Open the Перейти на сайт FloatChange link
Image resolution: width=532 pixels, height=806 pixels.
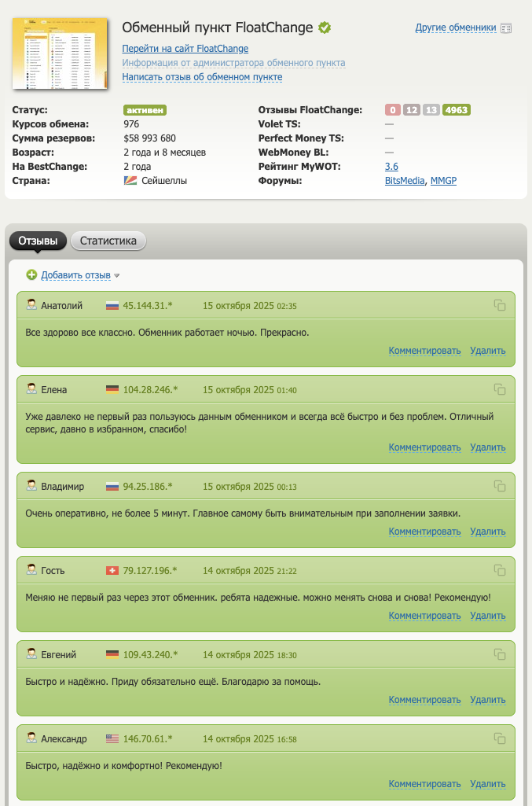(185, 49)
